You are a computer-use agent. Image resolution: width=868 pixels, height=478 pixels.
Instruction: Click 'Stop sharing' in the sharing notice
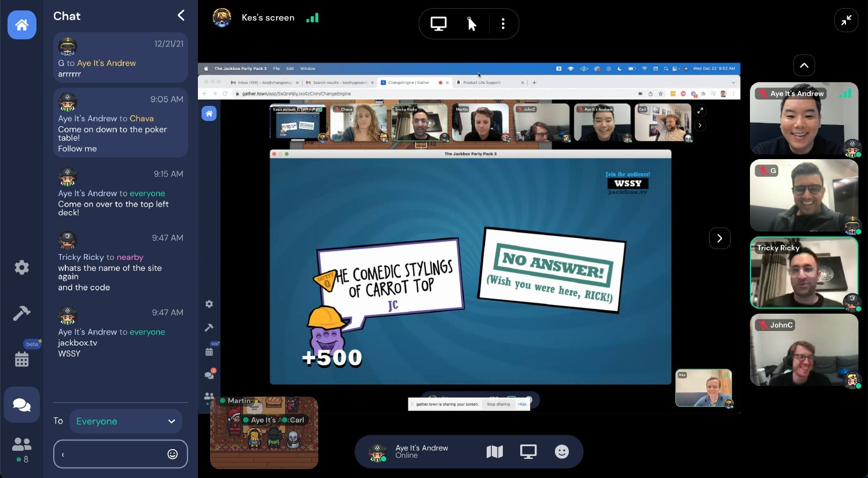498,404
